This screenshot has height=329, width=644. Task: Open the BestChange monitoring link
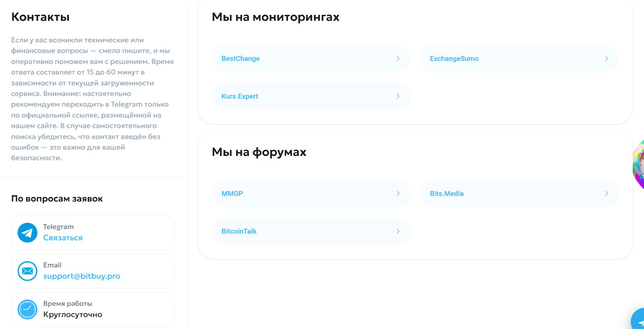(311, 58)
